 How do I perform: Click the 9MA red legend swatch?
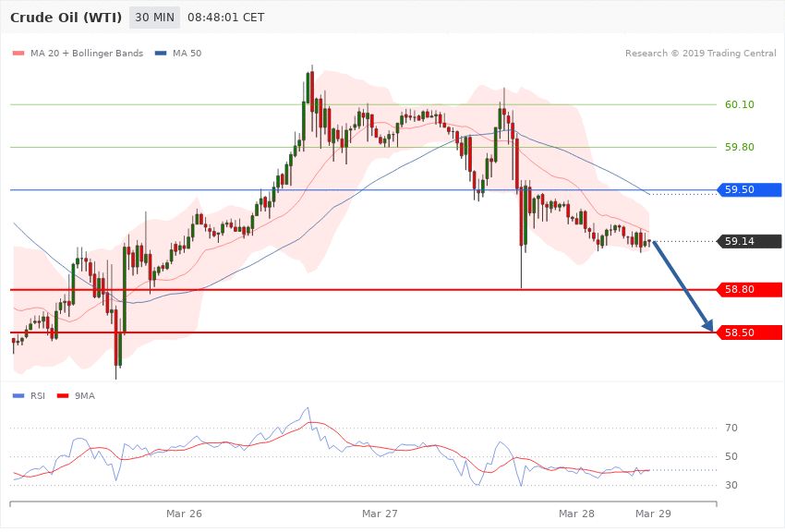(64, 395)
